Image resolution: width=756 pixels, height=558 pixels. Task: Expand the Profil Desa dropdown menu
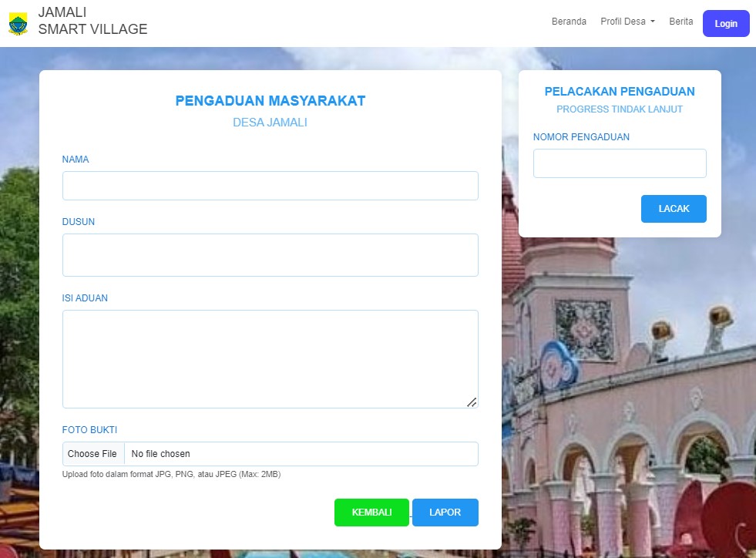click(627, 22)
